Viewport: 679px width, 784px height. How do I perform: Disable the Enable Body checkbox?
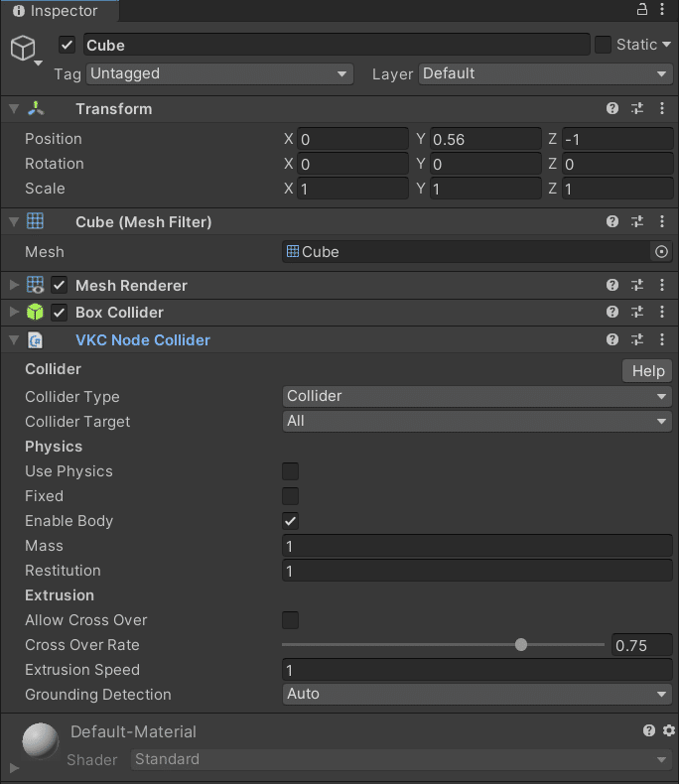point(290,521)
